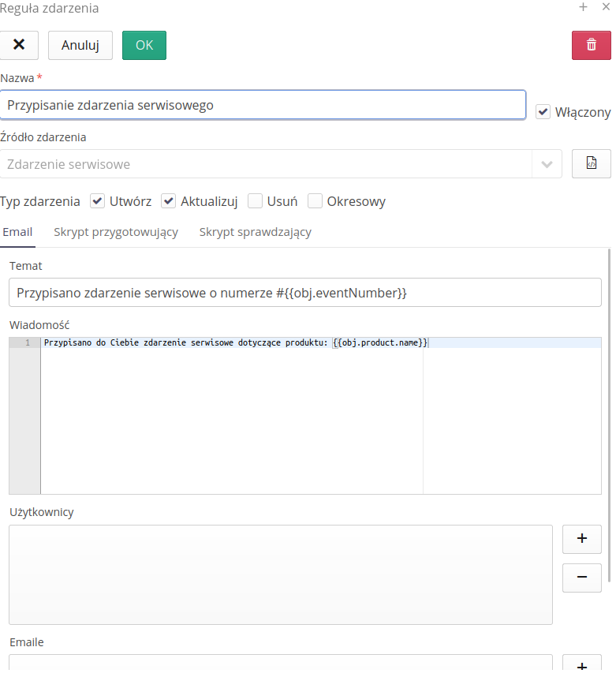
Task: Open the Zdarzenie serwisowe combo box
Action: point(268,164)
